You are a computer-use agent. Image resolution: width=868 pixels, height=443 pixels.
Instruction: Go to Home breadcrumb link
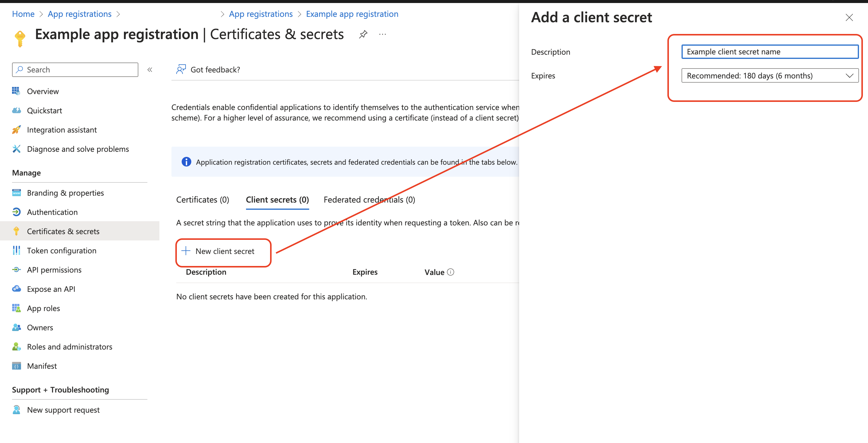pyautogui.click(x=23, y=14)
